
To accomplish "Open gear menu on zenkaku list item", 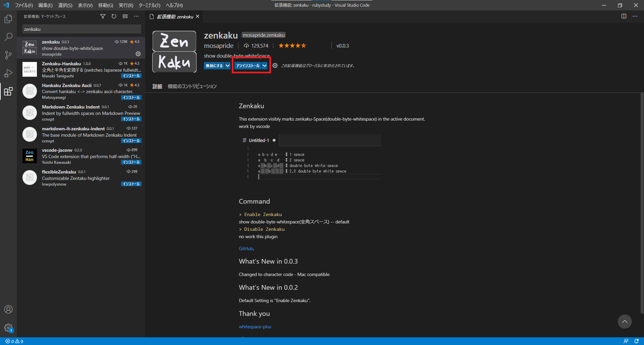I will click(138, 54).
